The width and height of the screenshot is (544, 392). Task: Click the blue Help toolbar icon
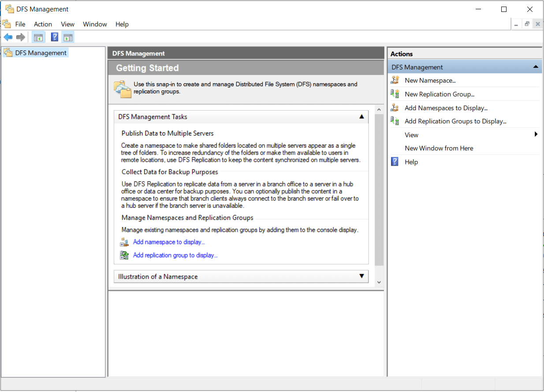(55, 37)
